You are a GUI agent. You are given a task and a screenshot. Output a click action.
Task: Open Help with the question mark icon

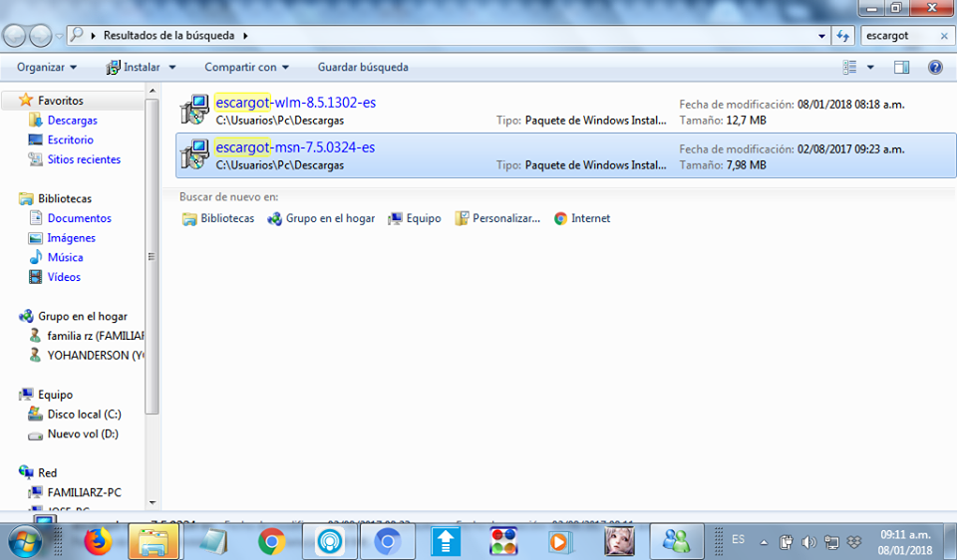935,67
